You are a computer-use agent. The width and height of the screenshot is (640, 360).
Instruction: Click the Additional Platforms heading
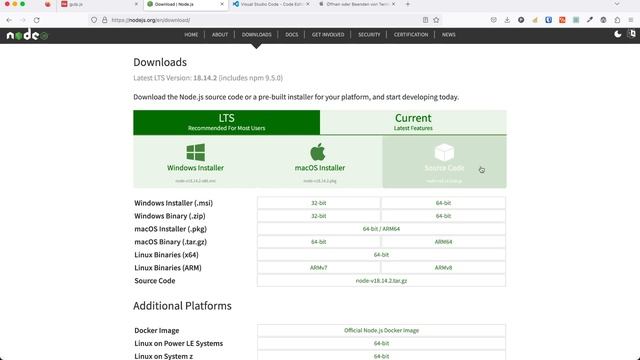click(182, 306)
